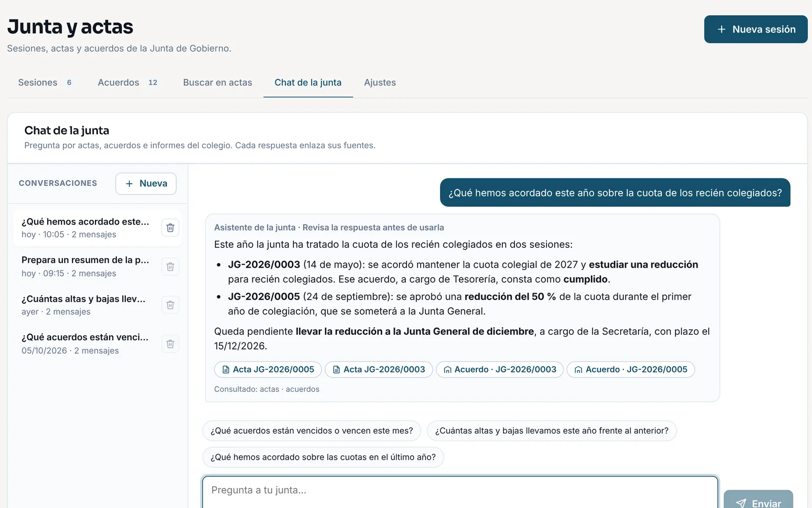
Task: Open source Acuerdo · JG-2026/0005
Action: tap(631, 370)
